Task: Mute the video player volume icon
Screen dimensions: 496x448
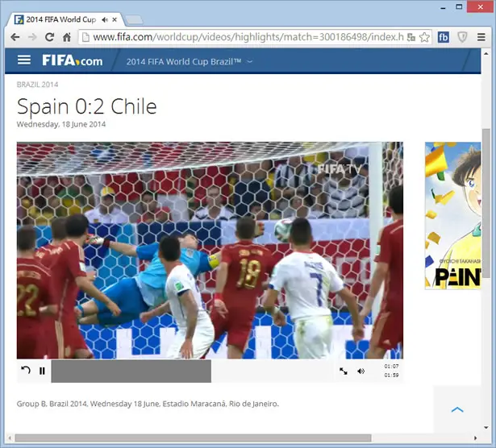Action: [x=361, y=371]
